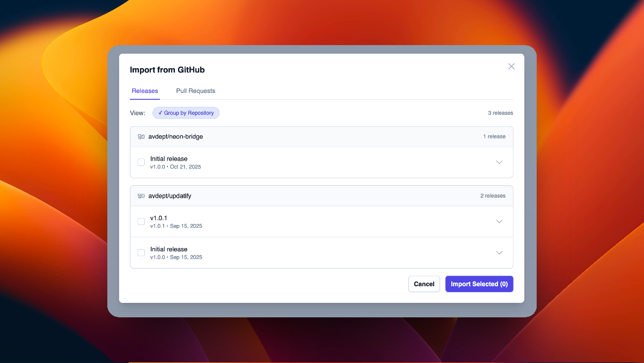Click the repository icon beside avdept/updatify
644x363 pixels.
pos(141,196)
